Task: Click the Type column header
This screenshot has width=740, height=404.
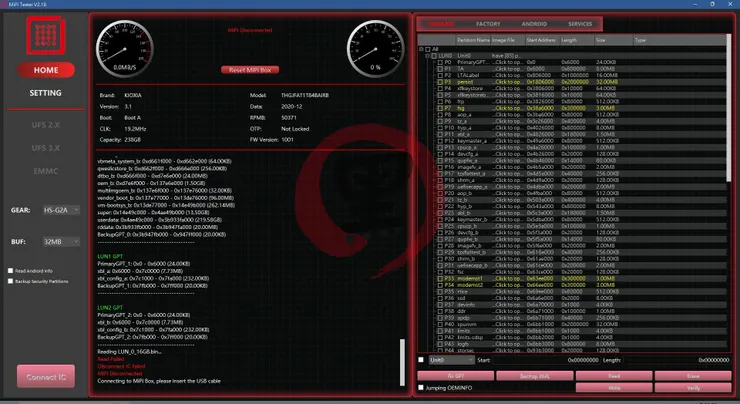Action: (680, 40)
